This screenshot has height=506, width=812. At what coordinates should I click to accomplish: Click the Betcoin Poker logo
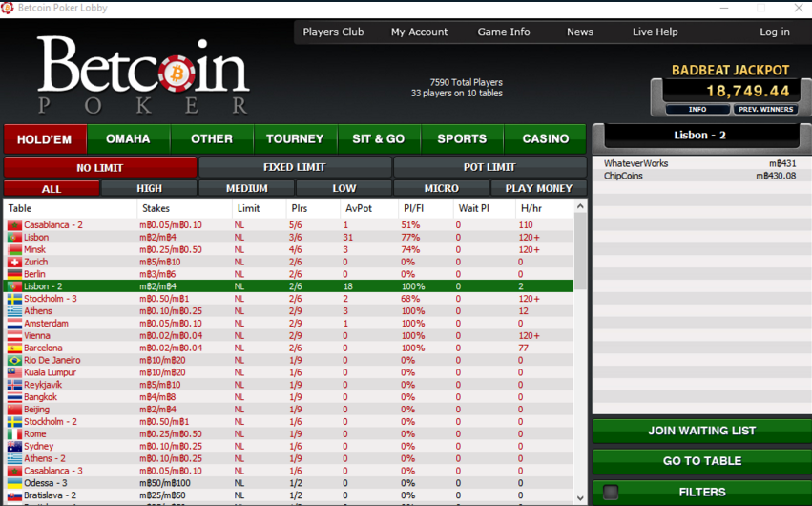pyautogui.click(x=143, y=75)
